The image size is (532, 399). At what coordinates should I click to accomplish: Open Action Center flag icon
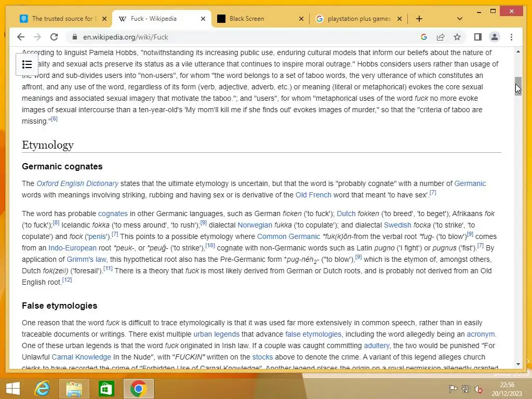(x=453, y=389)
